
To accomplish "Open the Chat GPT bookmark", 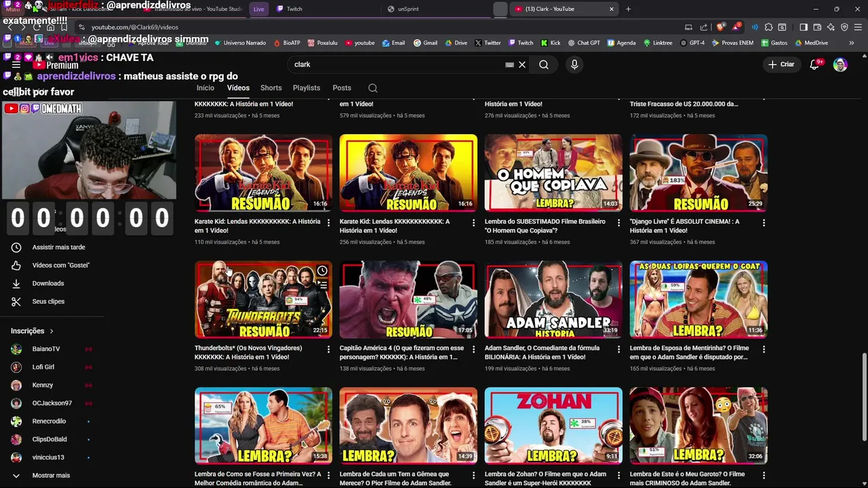I will coord(584,43).
